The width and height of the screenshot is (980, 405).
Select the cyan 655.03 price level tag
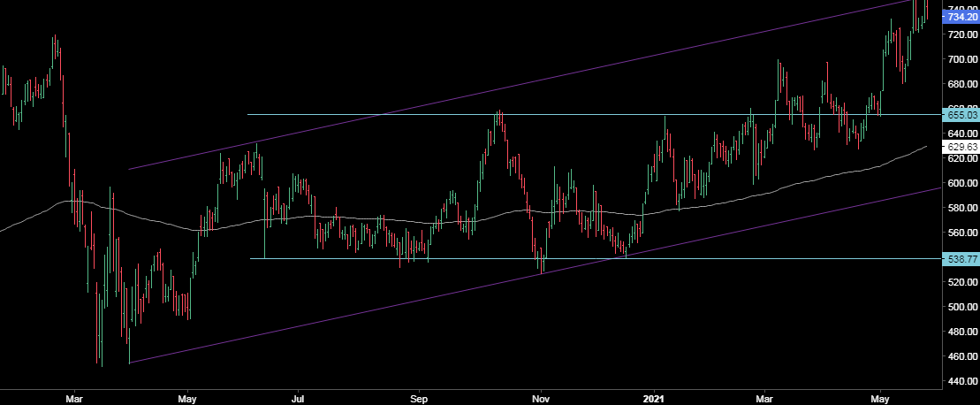pos(961,116)
